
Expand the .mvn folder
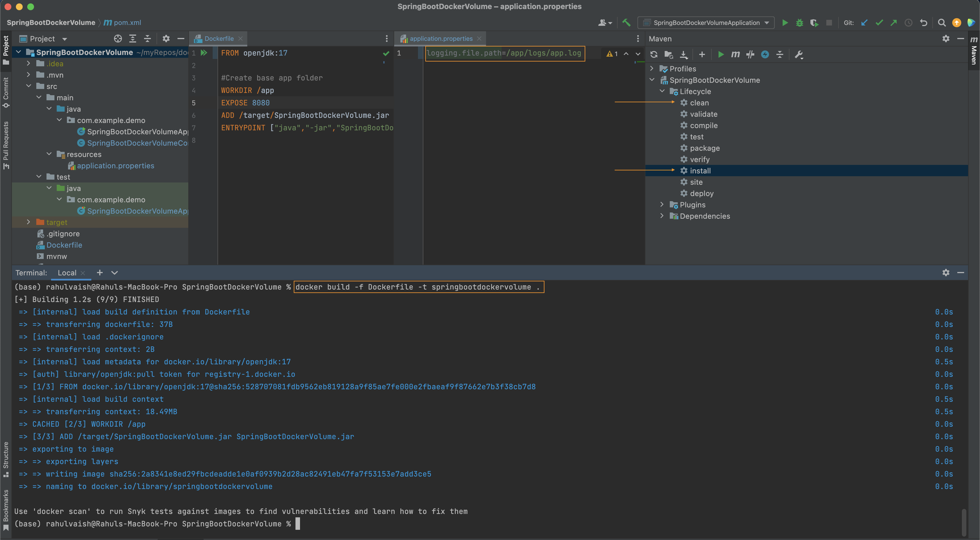[29, 75]
